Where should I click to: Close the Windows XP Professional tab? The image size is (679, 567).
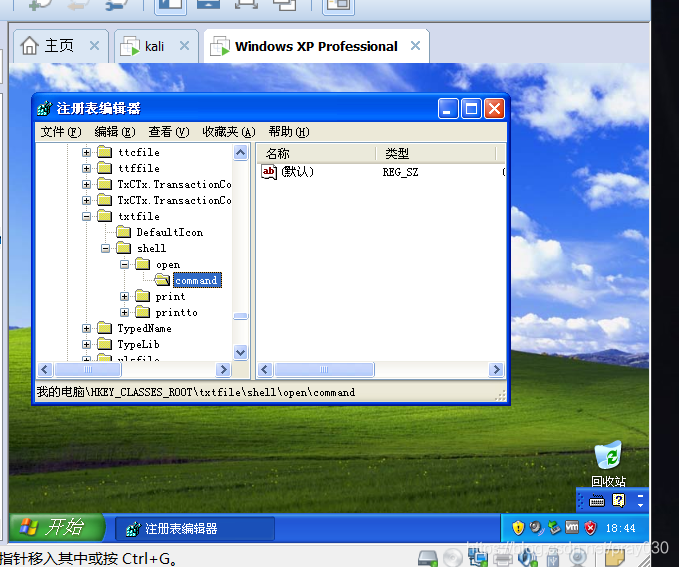(415, 45)
